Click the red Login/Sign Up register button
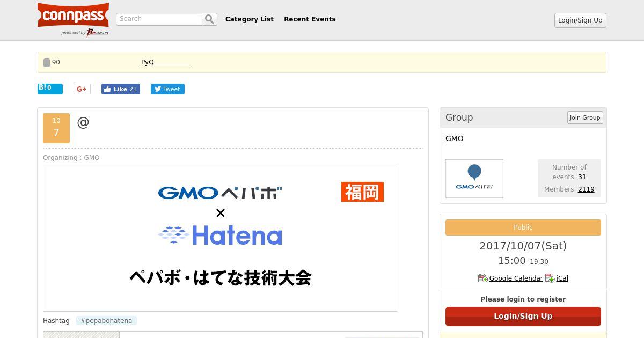644x338 pixels. [523, 317]
